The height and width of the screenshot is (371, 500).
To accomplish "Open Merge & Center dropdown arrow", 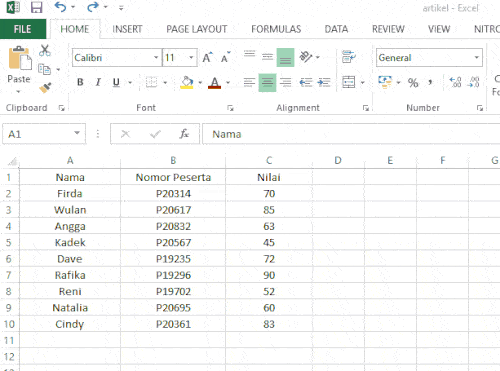I will coord(363,82).
